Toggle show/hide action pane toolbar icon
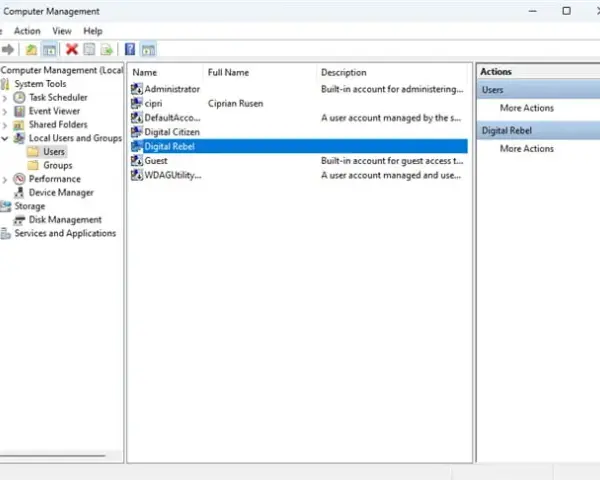This screenshot has width=600, height=480. [x=148, y=49]
